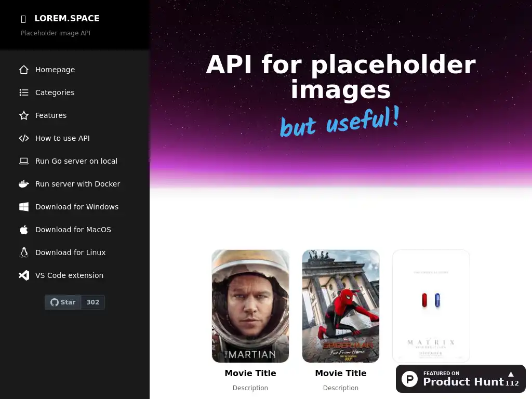
Task: Click Movie Title under Spider-Man poster
Action: [x=341, y=373]
